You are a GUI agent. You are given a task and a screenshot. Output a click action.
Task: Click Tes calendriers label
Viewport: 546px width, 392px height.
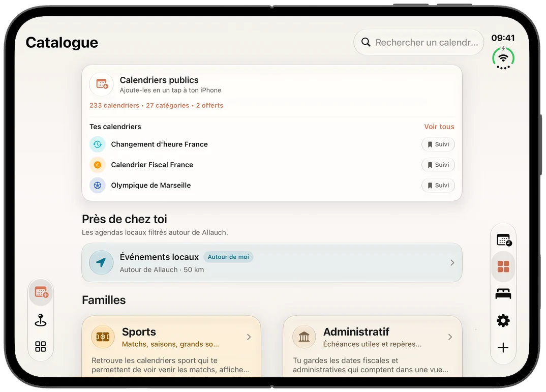[x=115, y=127]
